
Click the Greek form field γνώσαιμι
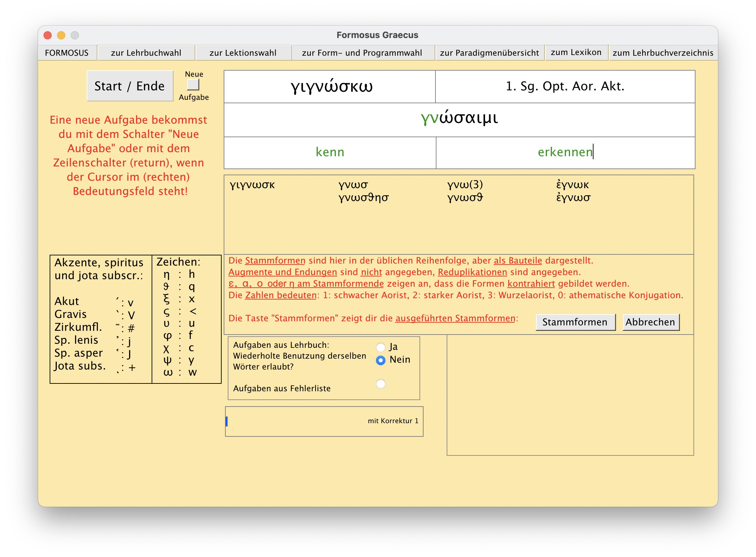click(x=459, y=119)
